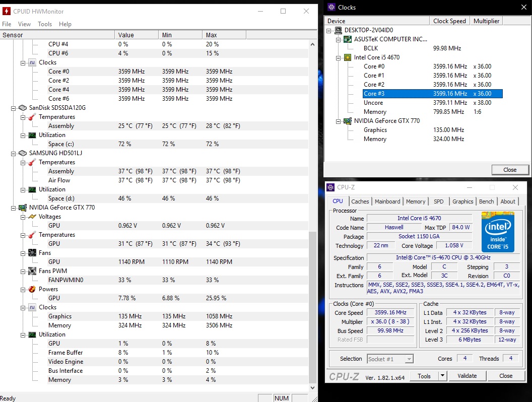Open the View menu in HWMonitor
This screenshot has width=532, height=402.
pos(24,24)
